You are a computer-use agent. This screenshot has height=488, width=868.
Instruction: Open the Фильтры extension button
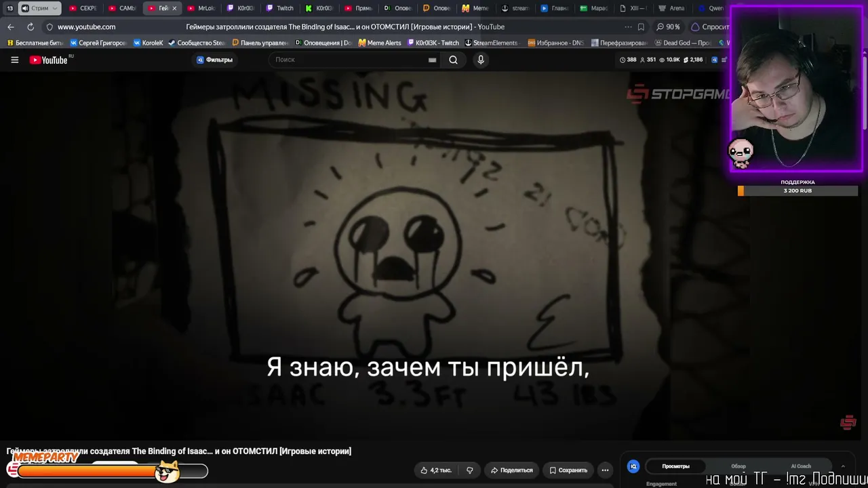[x=214, y=60]
